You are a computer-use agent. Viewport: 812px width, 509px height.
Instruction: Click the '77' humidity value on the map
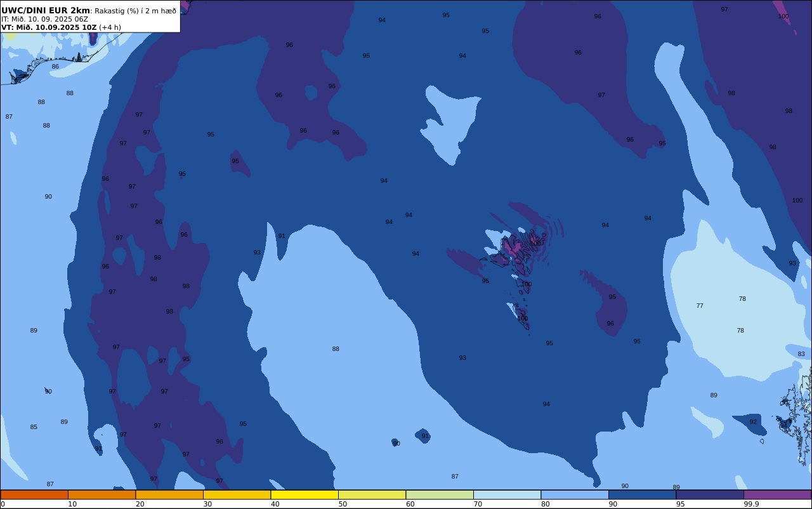[x=700, y=306]
